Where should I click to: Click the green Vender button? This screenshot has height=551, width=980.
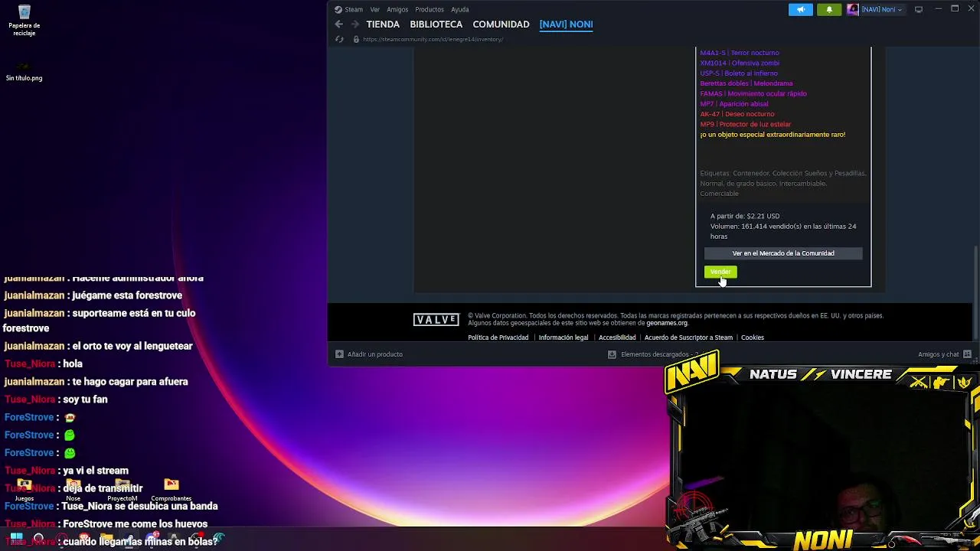[x=720, y=272]
